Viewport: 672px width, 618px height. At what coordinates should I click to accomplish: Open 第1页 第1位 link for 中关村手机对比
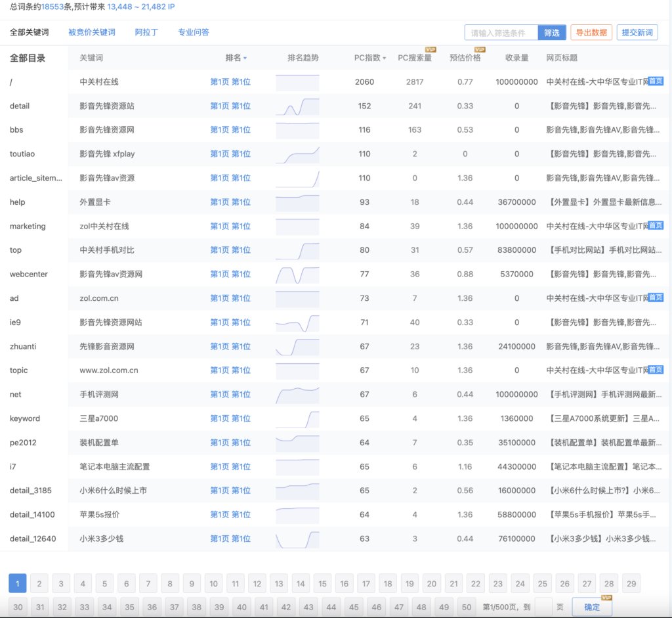coord(230,250)
